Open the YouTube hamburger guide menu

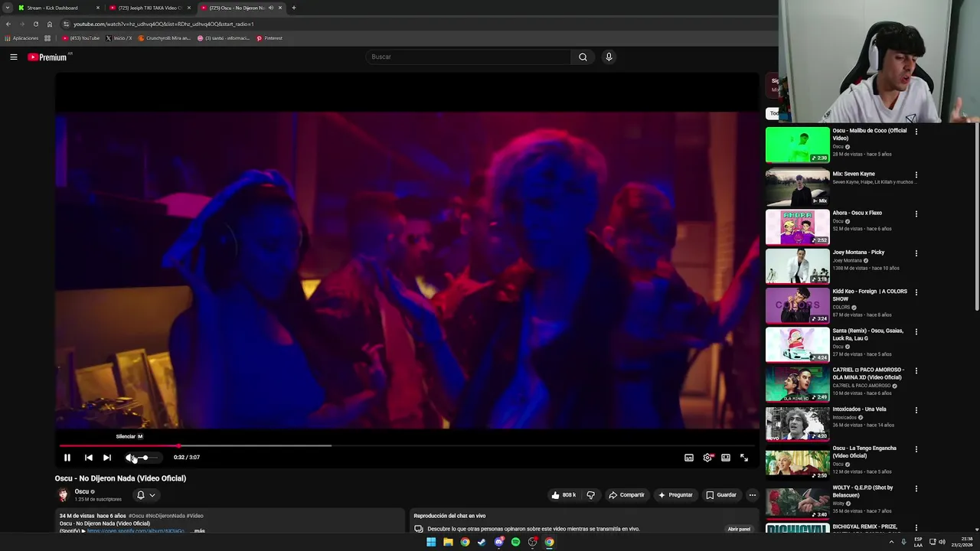click(13, 57)
